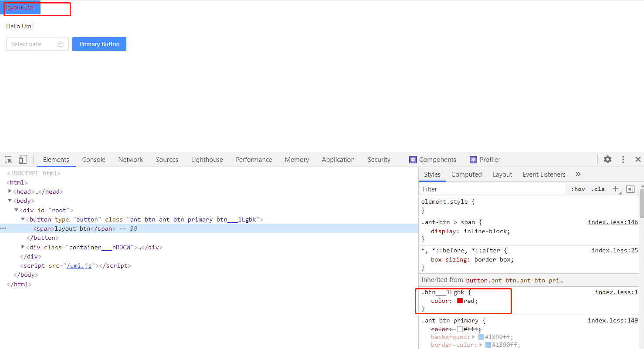Expand the container___rRDCW div node
Viewport: 644px width, 349px height.
(23, 247)
